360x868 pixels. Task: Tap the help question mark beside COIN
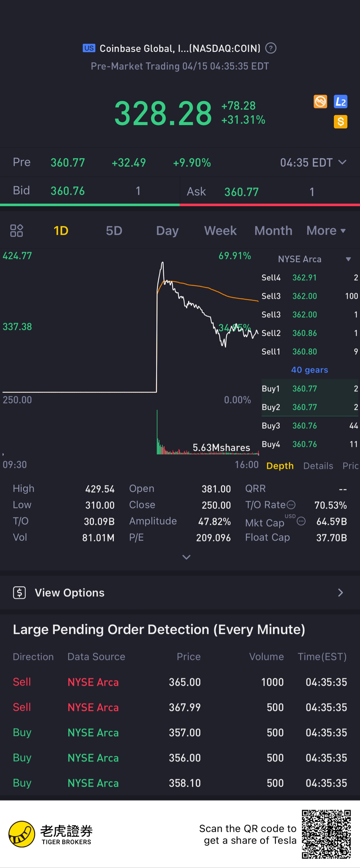[270, 49]
